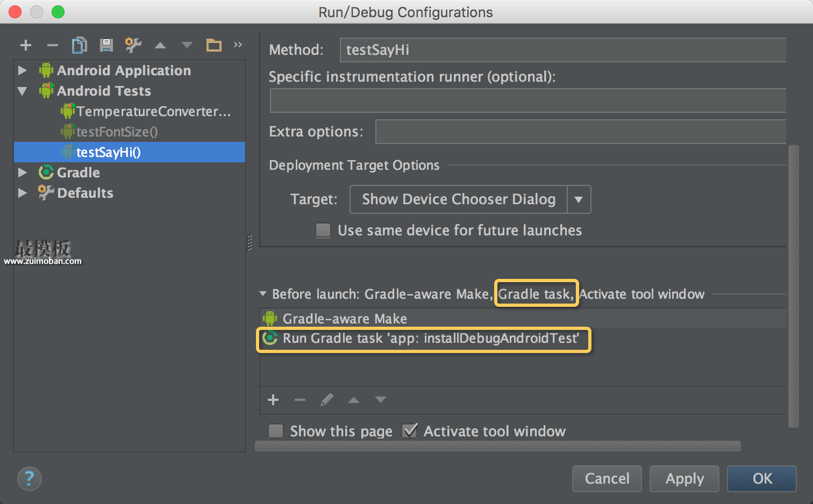The width and height of the screenshot is (813, 504).
Task: Click the Show Device Chooser Dialog value
Action: tap(459, 199)
